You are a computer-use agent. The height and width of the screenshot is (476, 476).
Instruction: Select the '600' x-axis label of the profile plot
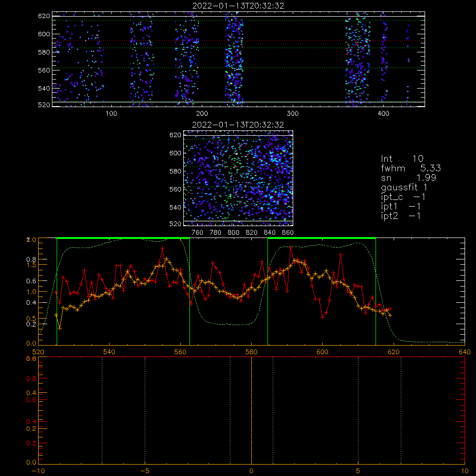point(322,352)
